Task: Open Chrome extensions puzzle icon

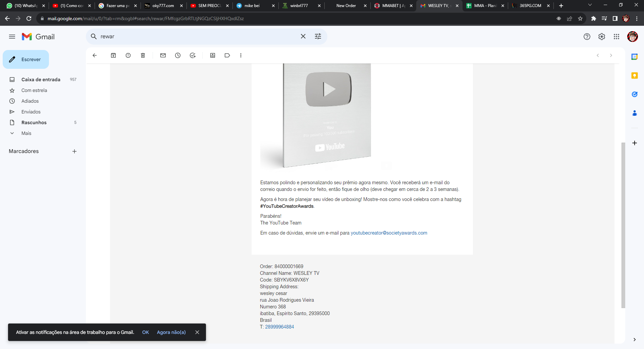Action: (x=594, y=18)
